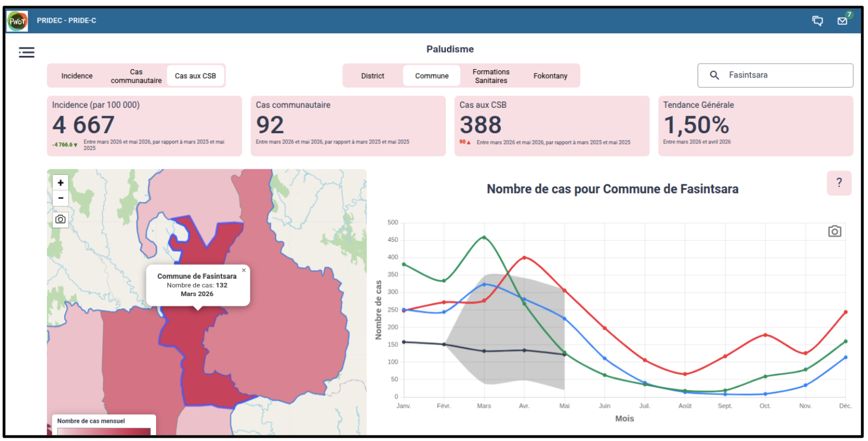
Task: Switch to the District level tab
Action: click(x=372, y=76)
